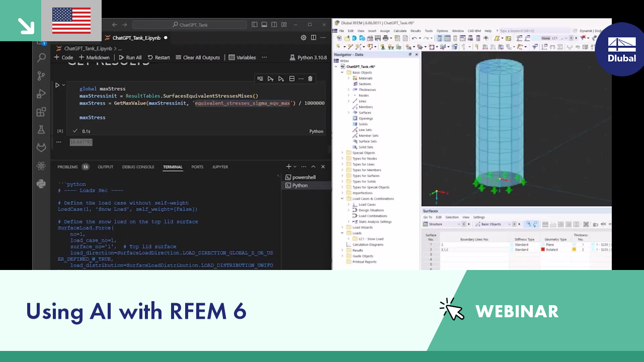Image resolution: width=644 pixels, height=362 pixels.
Task: Run the maxStress code cell play button
Action: tap(57, 85)
